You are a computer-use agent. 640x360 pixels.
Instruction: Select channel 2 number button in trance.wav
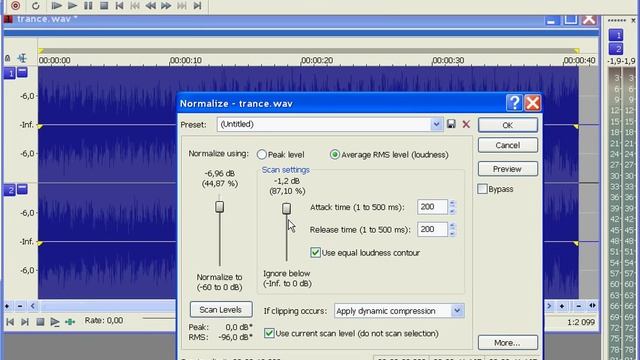tap(9, 190)
